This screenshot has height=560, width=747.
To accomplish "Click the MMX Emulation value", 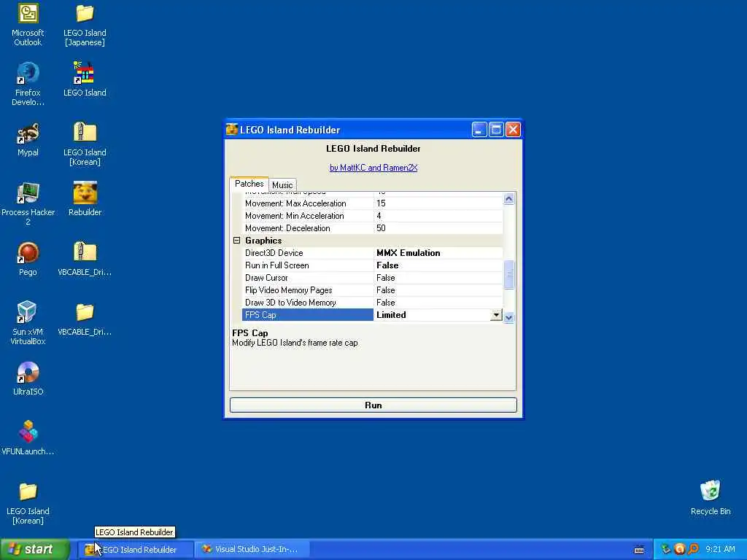I will tap(409, 253).
